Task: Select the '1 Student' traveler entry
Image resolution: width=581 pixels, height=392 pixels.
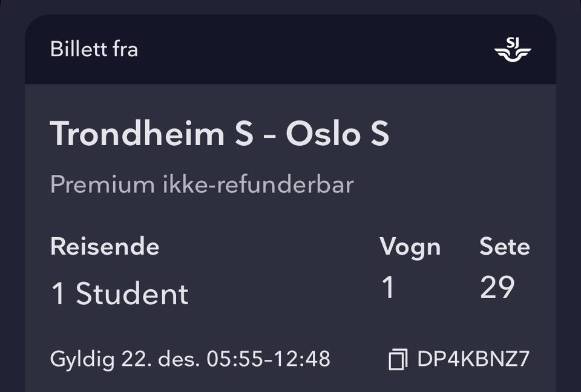Action: (x=120, y=293)
